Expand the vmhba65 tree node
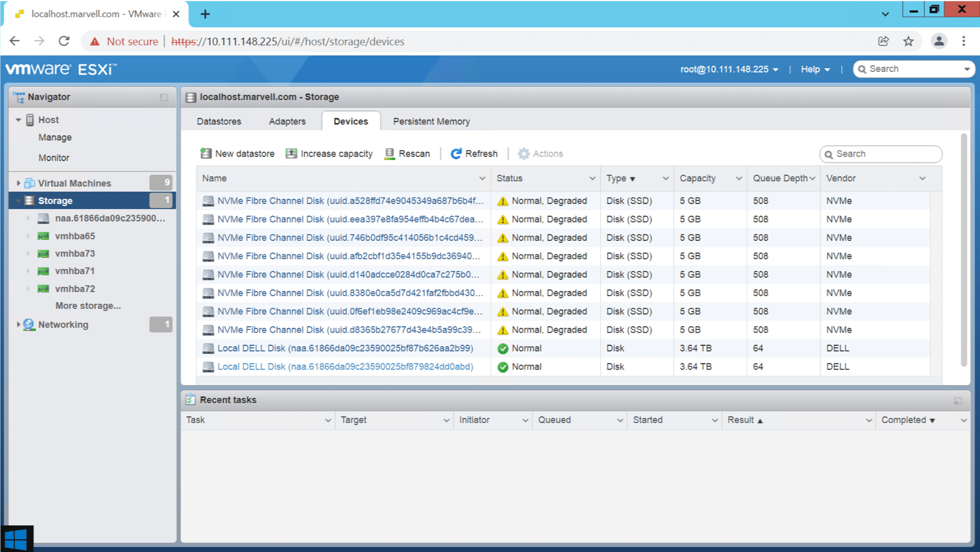The image size is (980, 552). point(28,236)
